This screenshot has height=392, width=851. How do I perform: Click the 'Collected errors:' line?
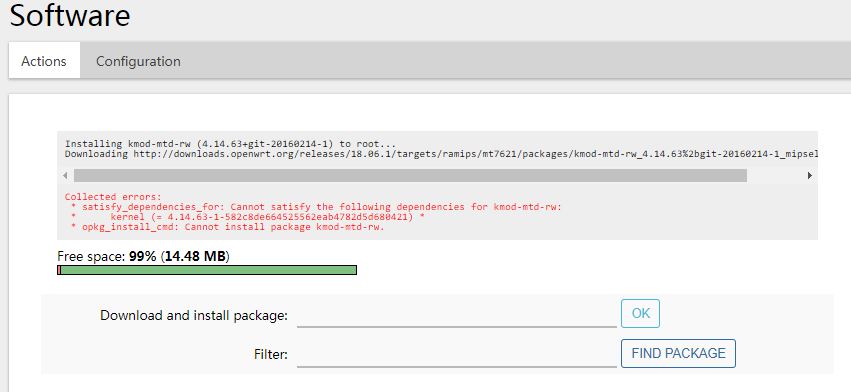(x=113, y=197)
